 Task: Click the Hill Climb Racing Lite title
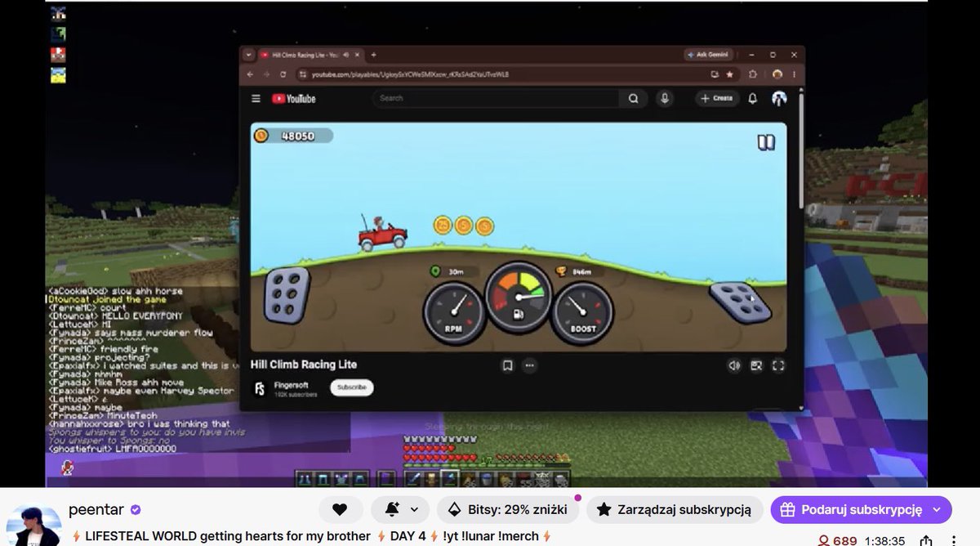click(304, 365)
